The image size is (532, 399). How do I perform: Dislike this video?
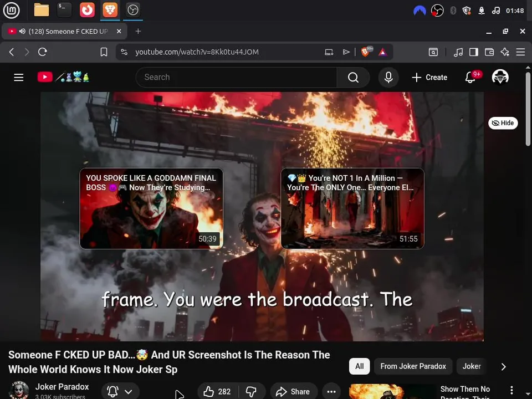click(x=252, y=392)
